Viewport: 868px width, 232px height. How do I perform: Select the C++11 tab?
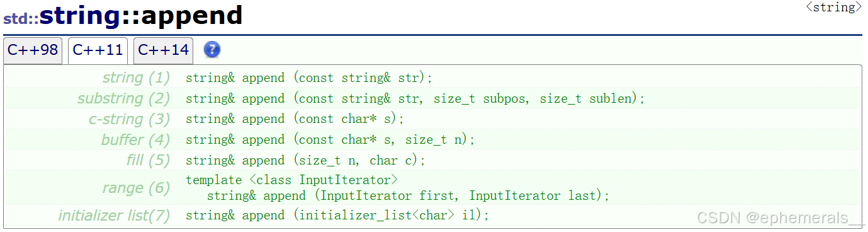pyautogui.click(x=98, y=50)
